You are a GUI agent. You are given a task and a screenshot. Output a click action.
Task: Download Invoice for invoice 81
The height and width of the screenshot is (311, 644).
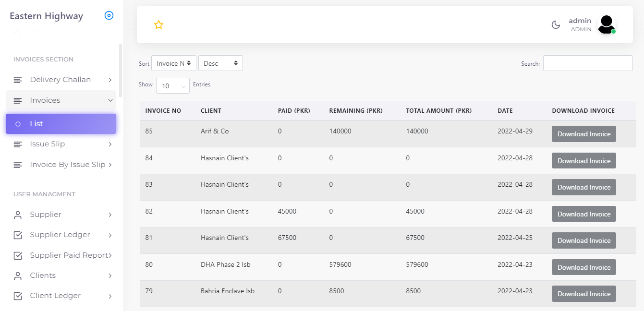[x=583, y=240]
